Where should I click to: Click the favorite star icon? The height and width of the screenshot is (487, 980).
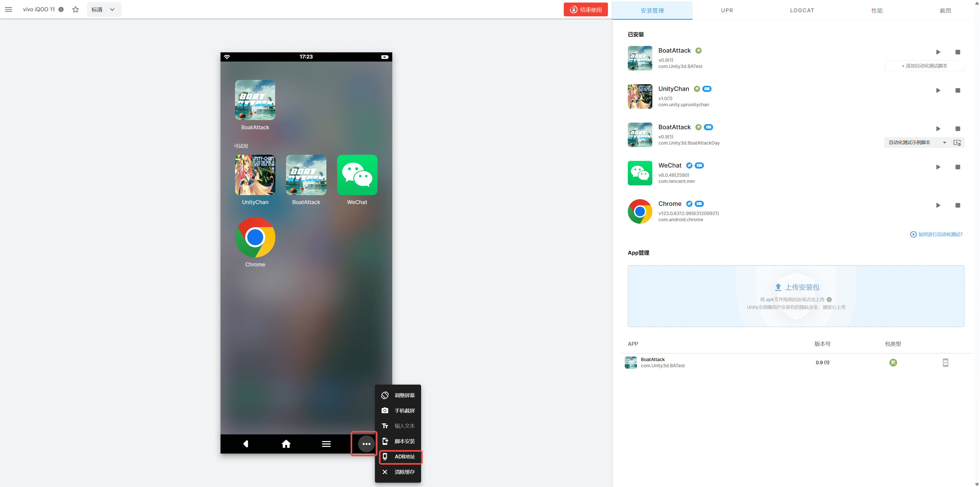pos(75,9)
